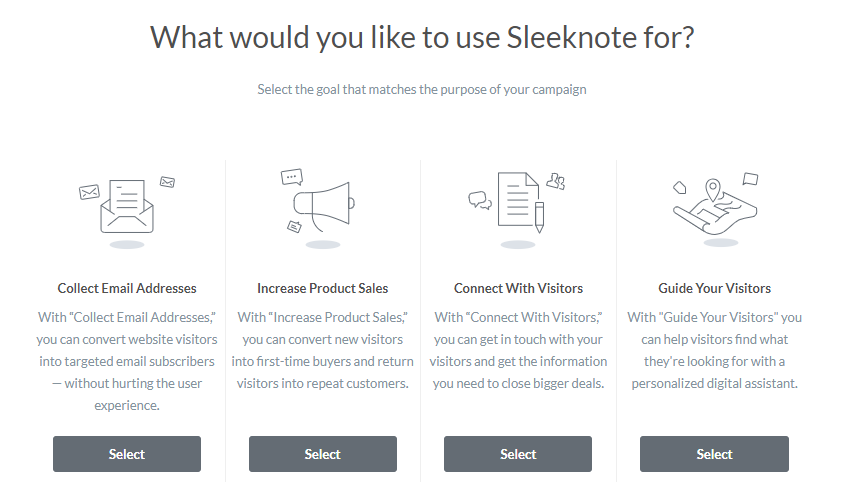
Task: Click the Guide Your Visitors heading
Action: tap(715, 288)
